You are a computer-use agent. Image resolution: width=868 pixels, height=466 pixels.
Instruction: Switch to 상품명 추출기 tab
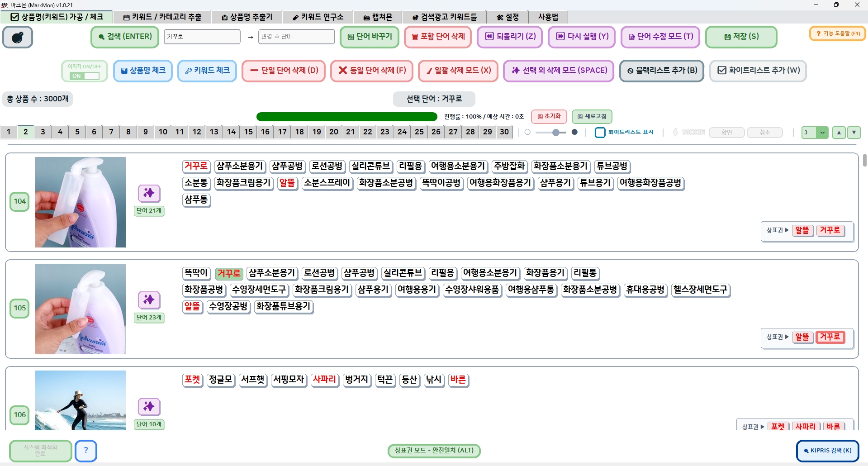click(x=247, y=17)
